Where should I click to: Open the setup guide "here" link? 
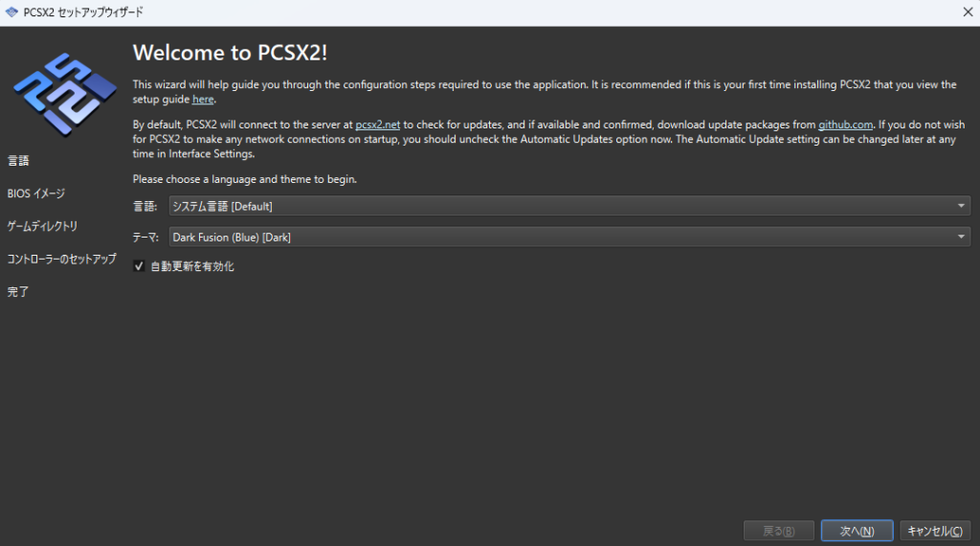[x=203, y=100]
